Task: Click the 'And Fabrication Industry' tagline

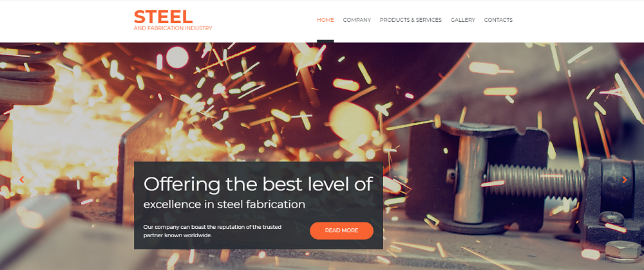Action: coord(173,28)
